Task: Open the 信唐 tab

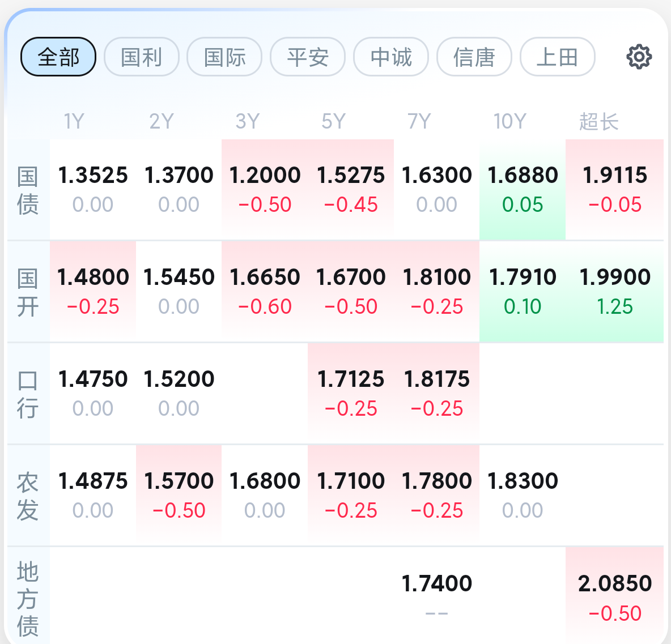Action: [x=474, y=57]
